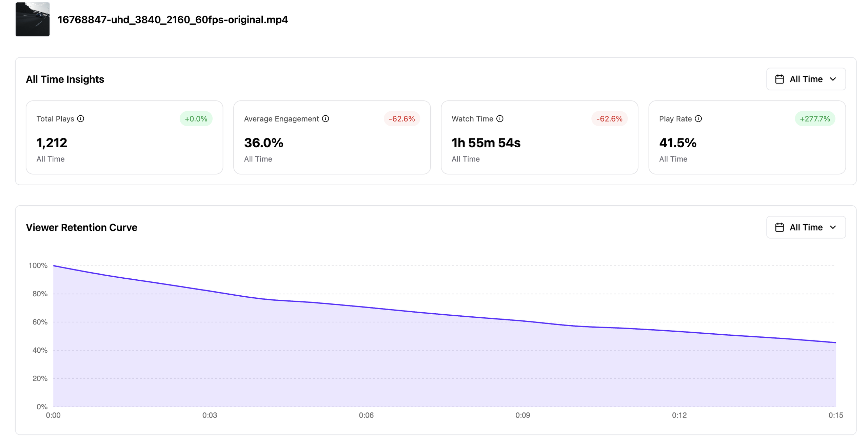Click calendar icon in Viewer Retention Curve selector
The height and width of the screenshot is (445, 868).
[780, 227]
